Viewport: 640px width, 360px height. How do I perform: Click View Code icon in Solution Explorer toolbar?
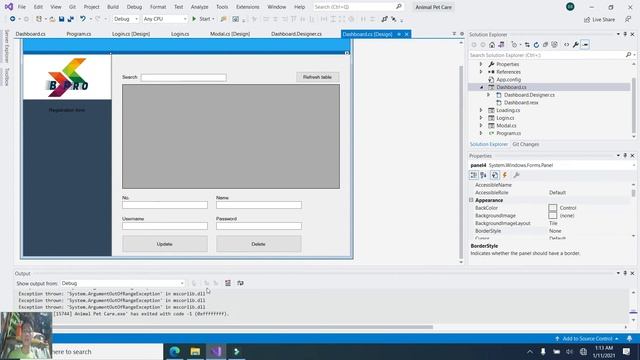pos(567,45)
